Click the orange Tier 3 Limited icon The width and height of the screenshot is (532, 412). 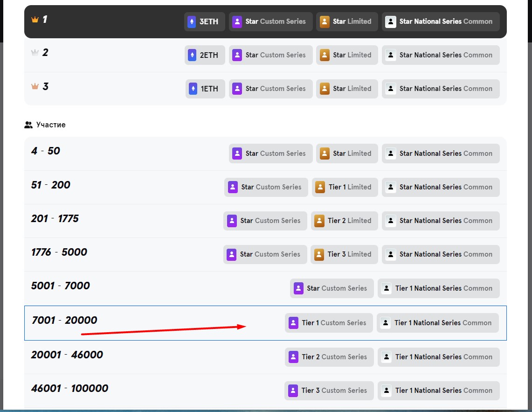coord(319,254)
